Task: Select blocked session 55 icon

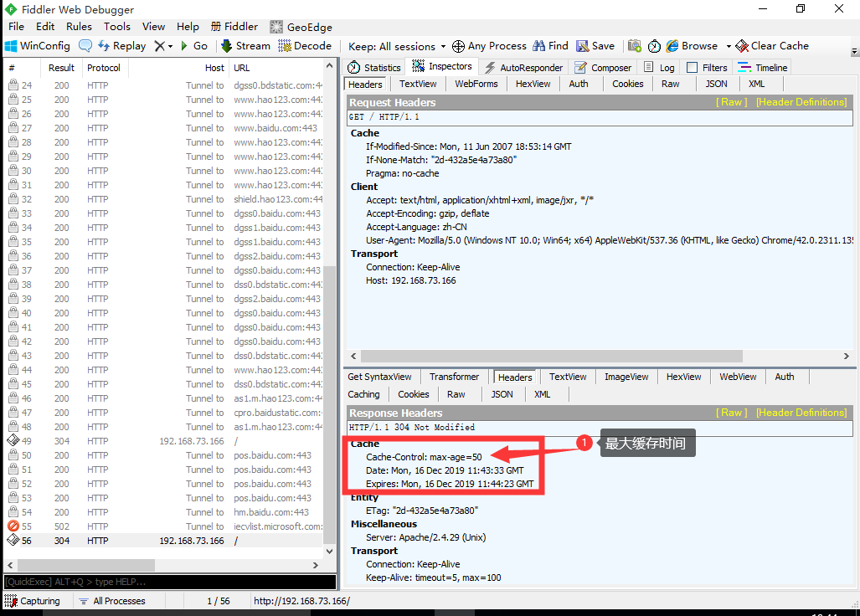Action: coord(13,526)
